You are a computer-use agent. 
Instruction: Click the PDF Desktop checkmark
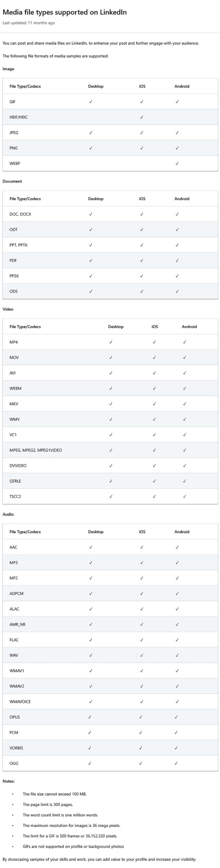coord(90,260)
